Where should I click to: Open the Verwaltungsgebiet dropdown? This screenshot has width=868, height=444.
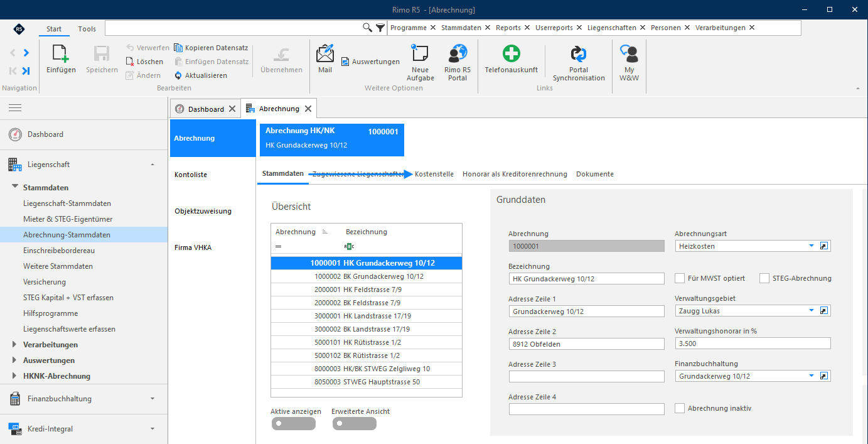pos(811,310)
